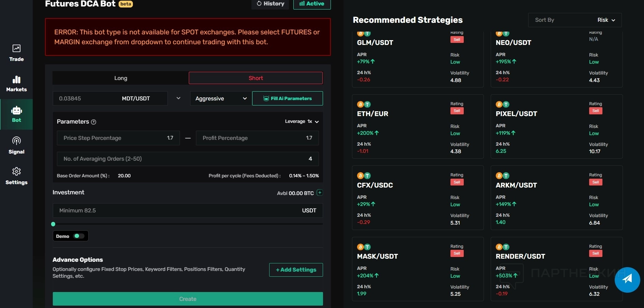Open Settings from the sidebar
This screenshot has width=644, height=308.
[x=16, y=176]
